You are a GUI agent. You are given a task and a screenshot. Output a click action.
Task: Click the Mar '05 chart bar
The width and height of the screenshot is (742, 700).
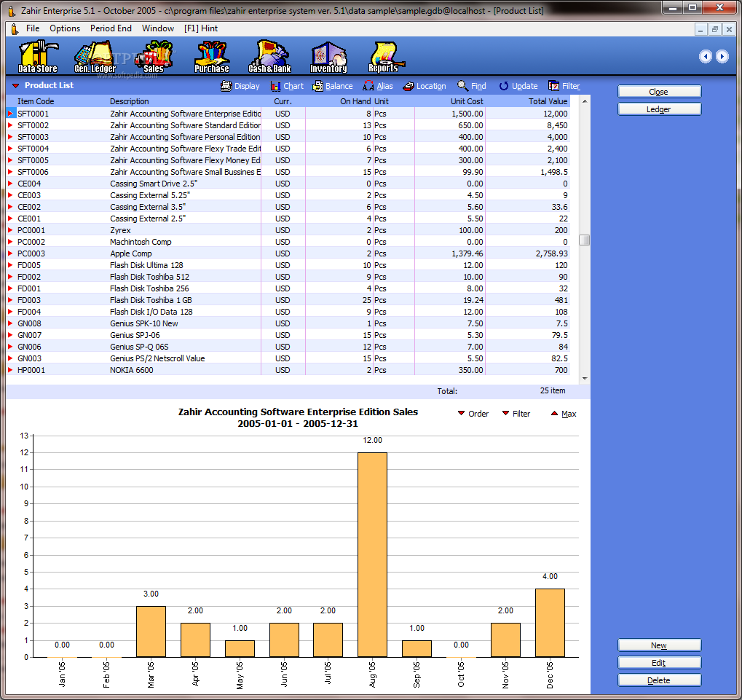[151, 632]
